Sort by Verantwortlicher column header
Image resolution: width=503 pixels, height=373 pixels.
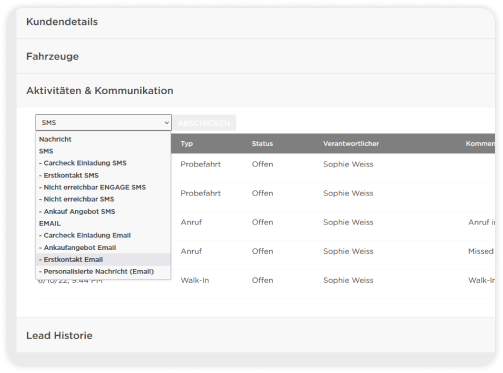tap(351, 144)
